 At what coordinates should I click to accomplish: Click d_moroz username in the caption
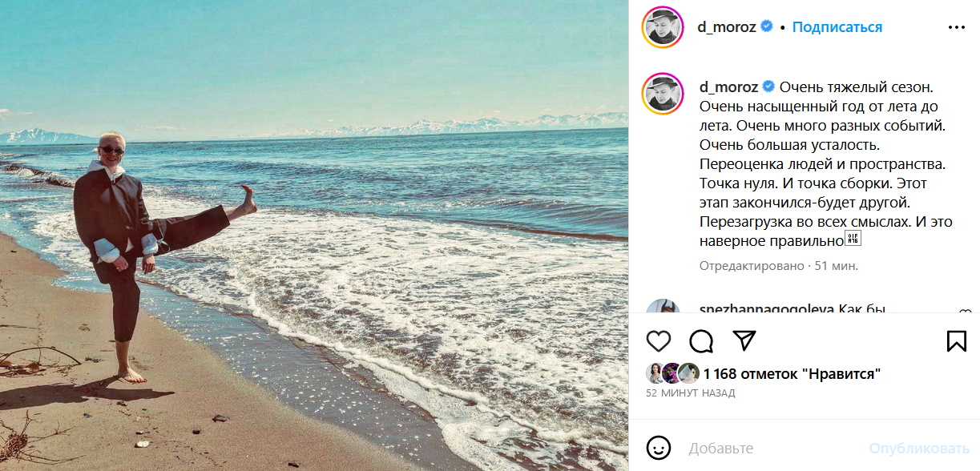tap(728, 87)
